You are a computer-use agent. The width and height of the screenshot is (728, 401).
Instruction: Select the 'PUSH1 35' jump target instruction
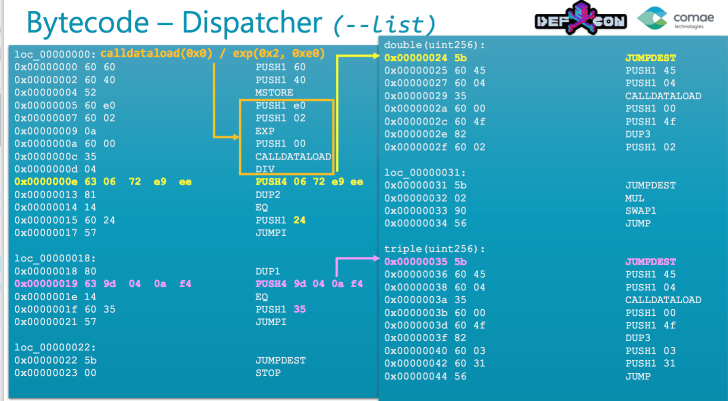click(280, 309)
